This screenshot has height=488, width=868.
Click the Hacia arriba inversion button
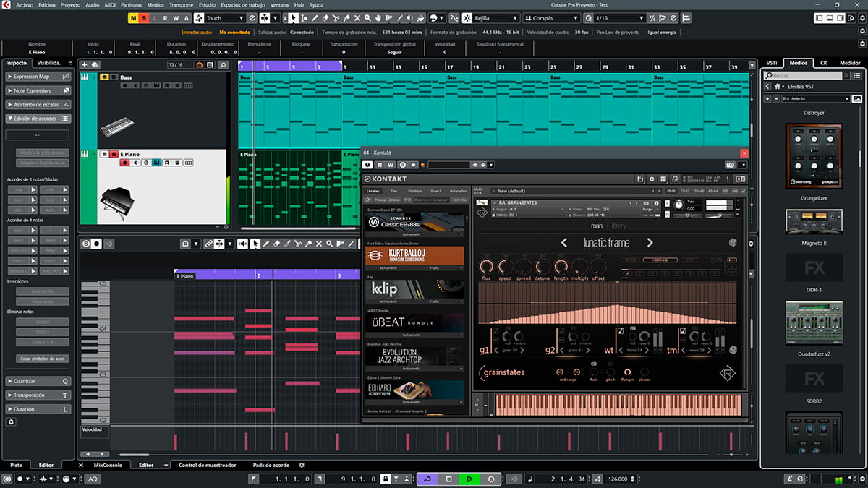pyautogui.click(x=41, y=290)
